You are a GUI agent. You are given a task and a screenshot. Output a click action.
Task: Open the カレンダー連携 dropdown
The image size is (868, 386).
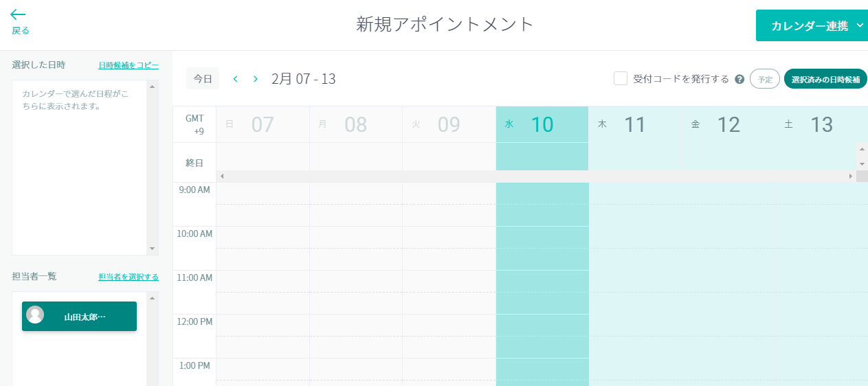812,26
